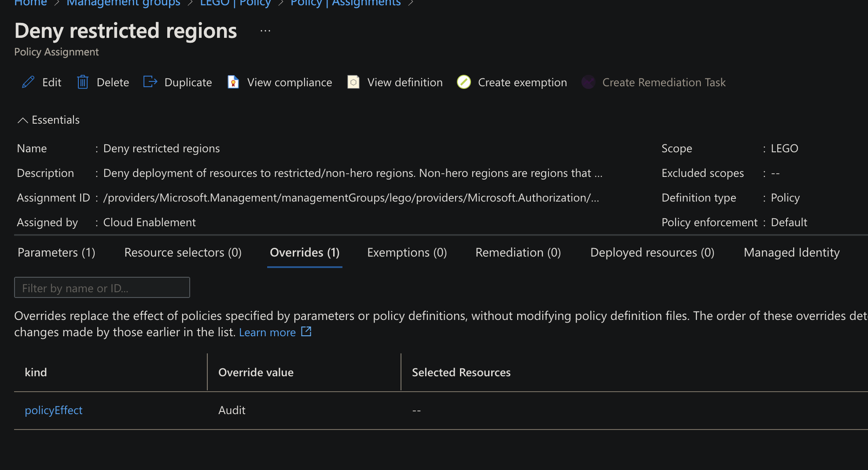Open the Learn more link
The width and height of the screenshot is (868, 470).
pyautogui.click(x=268, y=332)
